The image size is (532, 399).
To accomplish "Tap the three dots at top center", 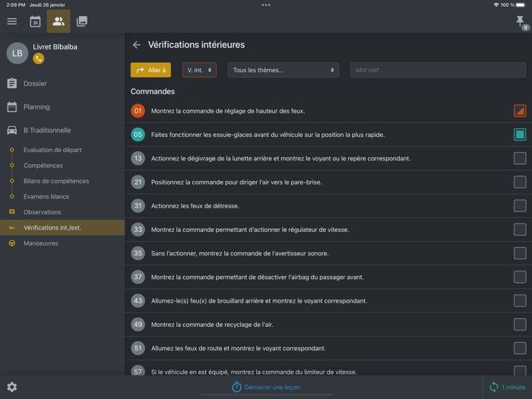I will pos(266,5).
